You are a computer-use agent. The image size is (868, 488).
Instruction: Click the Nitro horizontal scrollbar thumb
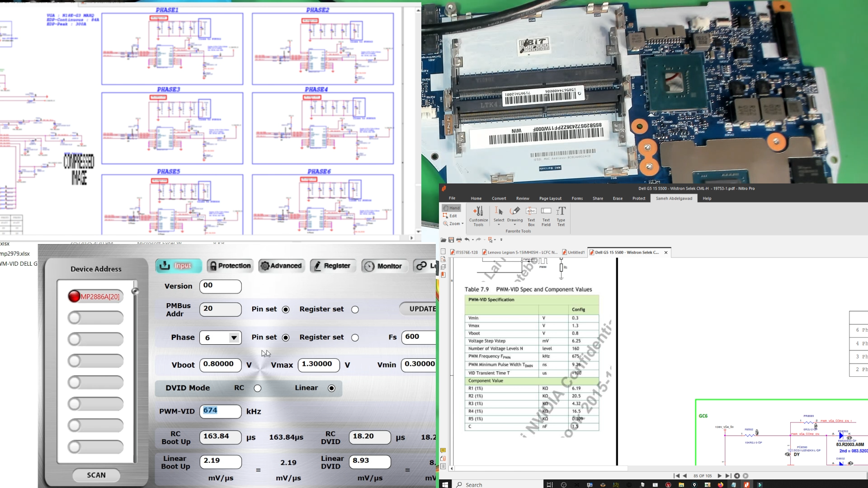coord(541,469)
